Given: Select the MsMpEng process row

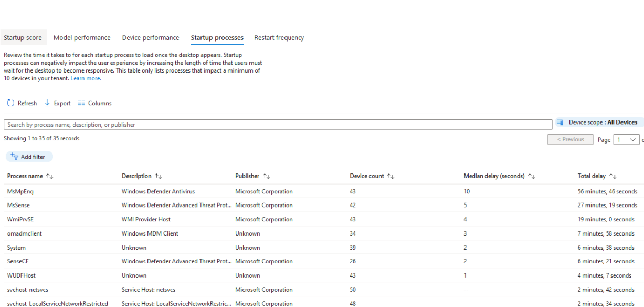Looking at the screenshot, I should pyautogui.click(x=21, y=191).
